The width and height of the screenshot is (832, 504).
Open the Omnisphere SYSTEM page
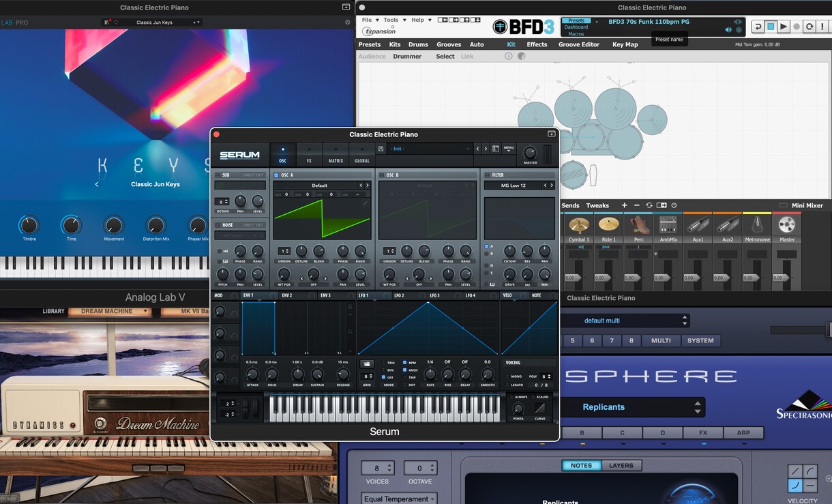point(700,340)
